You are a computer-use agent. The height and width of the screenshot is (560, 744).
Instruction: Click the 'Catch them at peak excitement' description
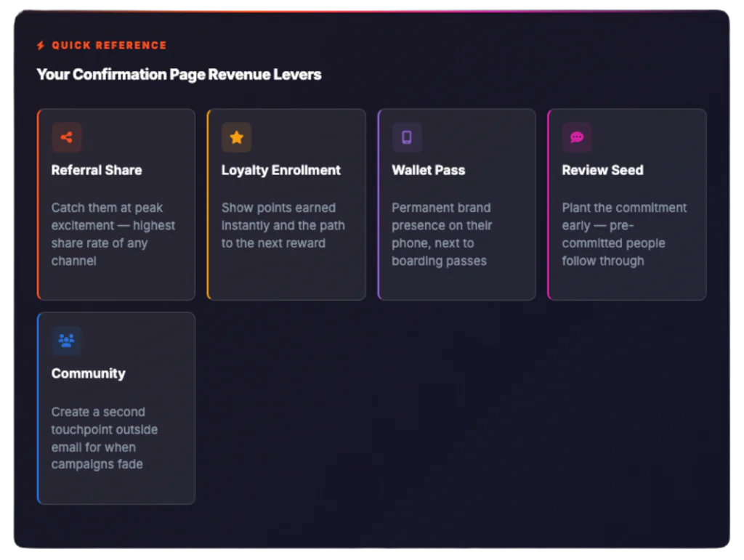click(x=113, y=234)
